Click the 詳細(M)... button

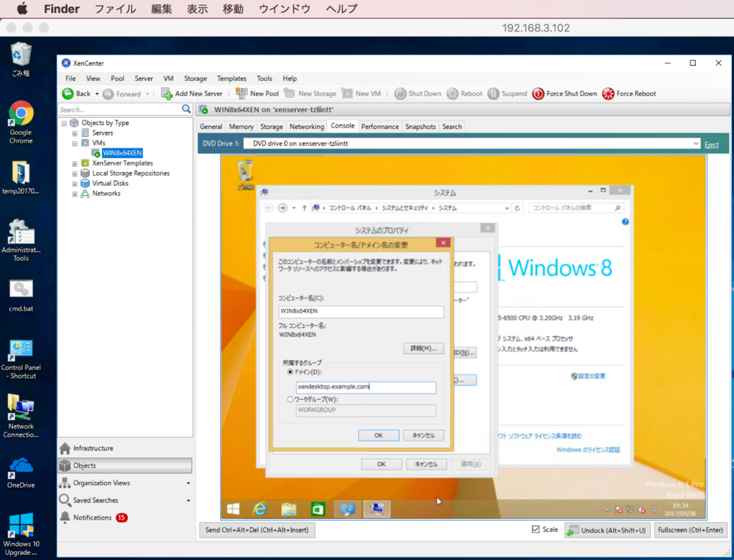coord(424,348)
